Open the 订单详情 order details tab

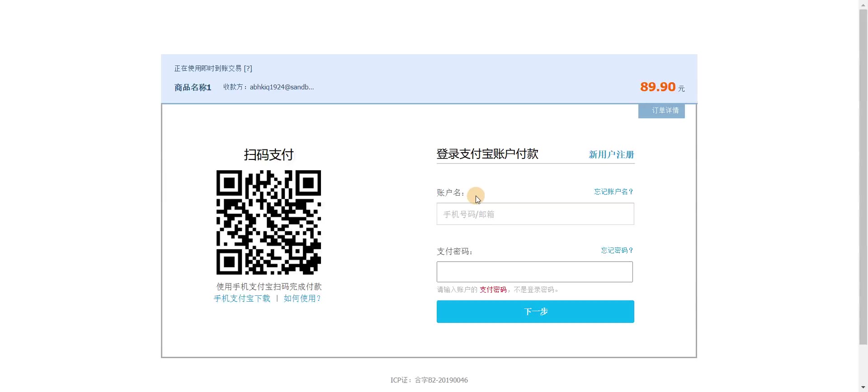661,111
